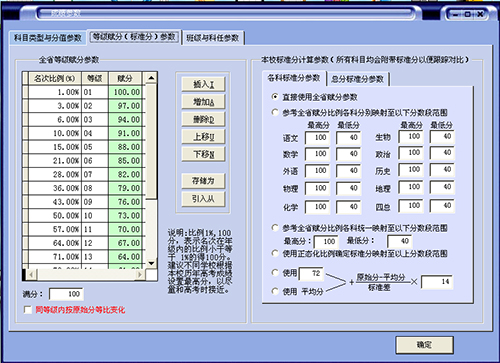Click the 引入从 button
The image size is (500, 363).
(203, 199)
